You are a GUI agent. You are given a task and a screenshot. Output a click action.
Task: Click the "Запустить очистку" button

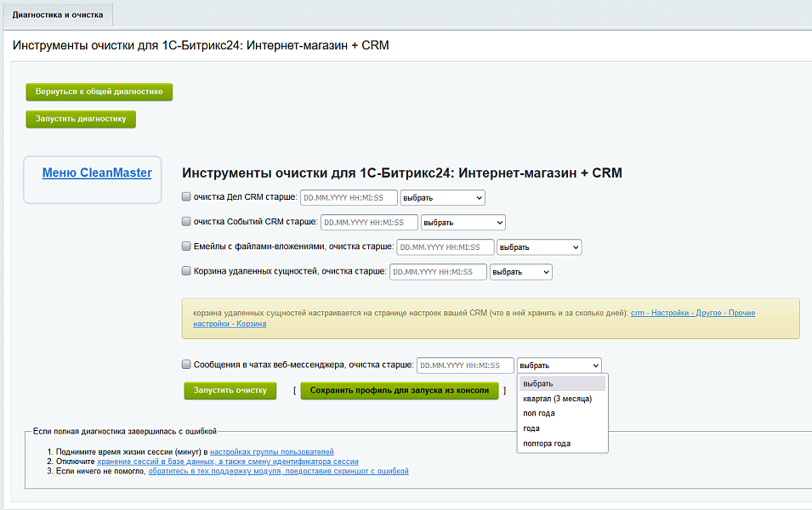(230, 390)
